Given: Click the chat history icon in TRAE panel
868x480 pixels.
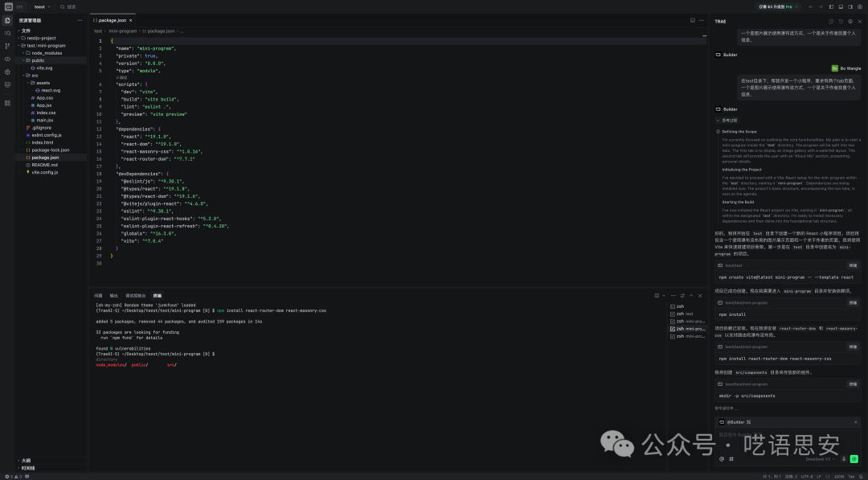Looking at the screenshot, I should [x=841, y=21].
